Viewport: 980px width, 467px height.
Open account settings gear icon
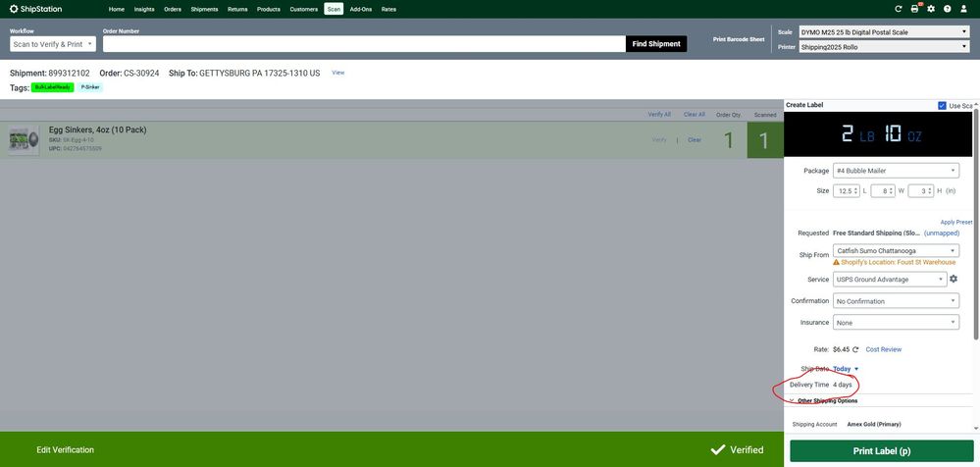[x=931, y=9]
